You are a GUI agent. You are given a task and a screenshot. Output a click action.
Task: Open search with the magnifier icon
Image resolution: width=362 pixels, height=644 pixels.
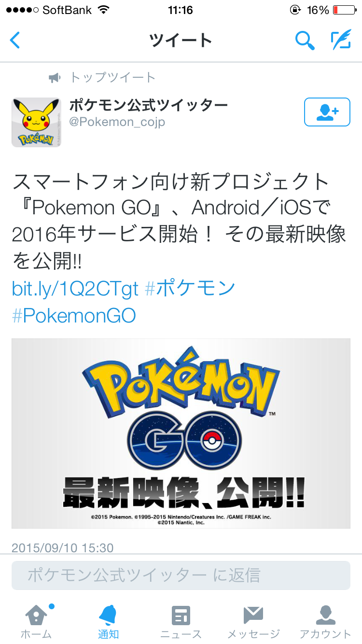[x=305, y=40]
